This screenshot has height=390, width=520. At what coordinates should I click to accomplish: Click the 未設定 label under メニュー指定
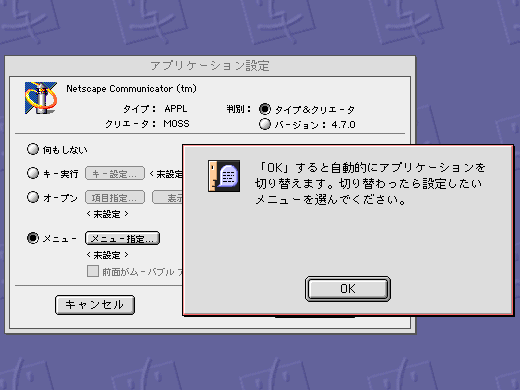[x=107, y=255]
